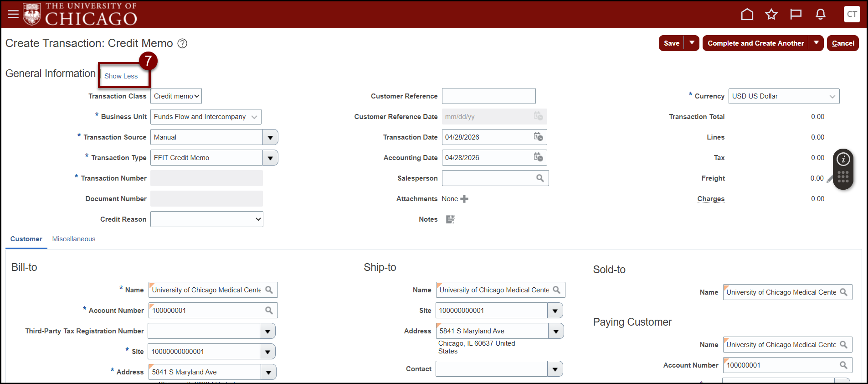Open Transaction Date calendar picker

(x=539, y=137)
